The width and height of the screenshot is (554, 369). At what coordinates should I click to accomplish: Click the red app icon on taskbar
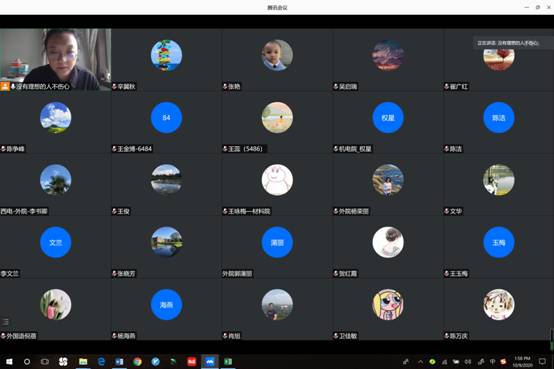[x=191, y=362]
